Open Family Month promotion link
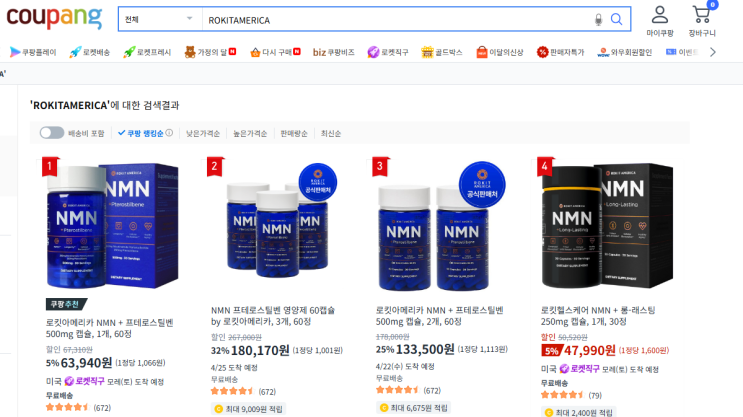Screen dimensions: 743x417 coord(210,52)
